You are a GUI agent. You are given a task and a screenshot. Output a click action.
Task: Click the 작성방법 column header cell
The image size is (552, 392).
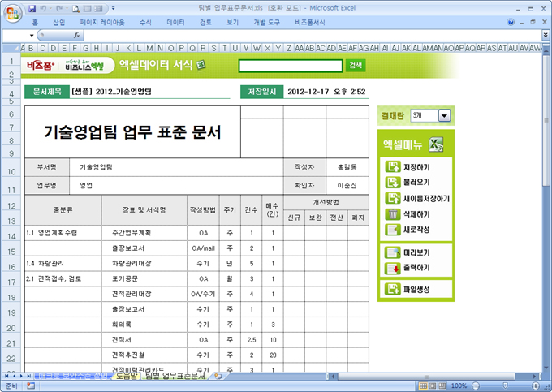(x=203, y=210)
